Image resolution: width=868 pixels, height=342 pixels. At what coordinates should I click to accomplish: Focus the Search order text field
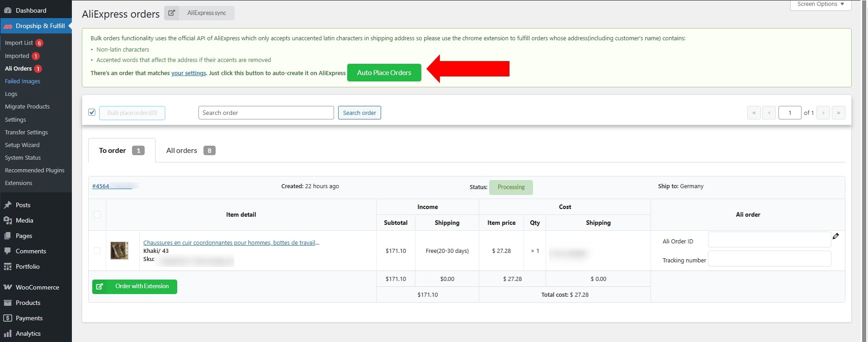click(266, 113)
